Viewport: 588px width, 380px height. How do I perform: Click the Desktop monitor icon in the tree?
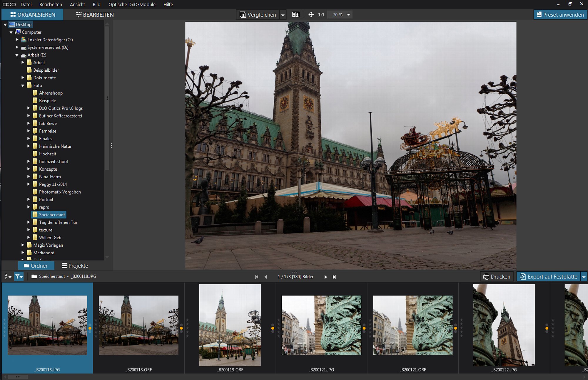tap(12, 24)
